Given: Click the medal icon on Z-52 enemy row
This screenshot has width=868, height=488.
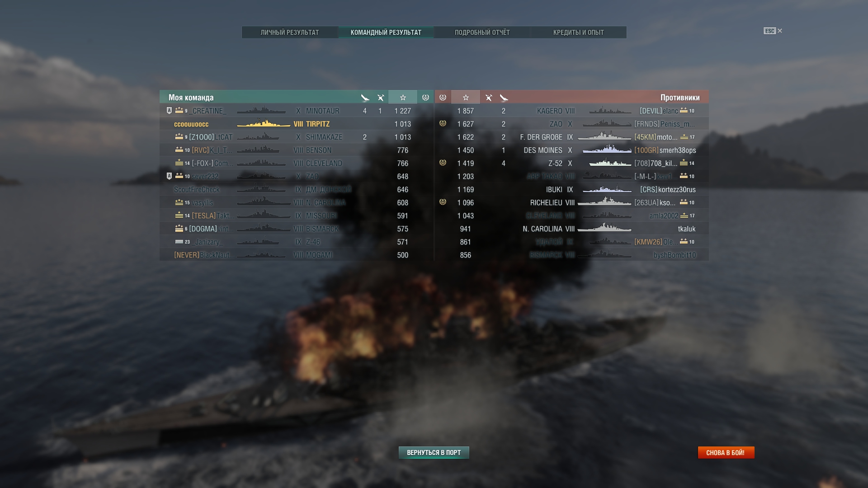Looking at the screenshot, I should coord(443,163).
